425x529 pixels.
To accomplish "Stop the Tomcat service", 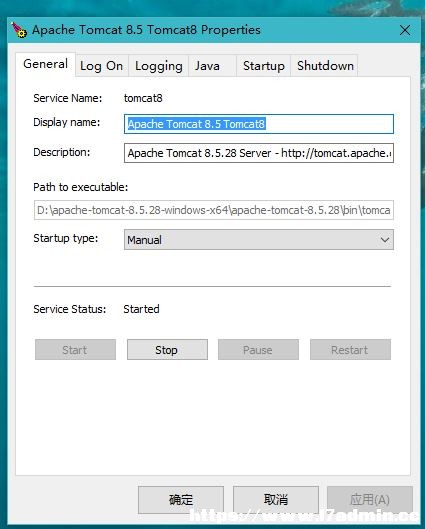I will coord(167,350).
